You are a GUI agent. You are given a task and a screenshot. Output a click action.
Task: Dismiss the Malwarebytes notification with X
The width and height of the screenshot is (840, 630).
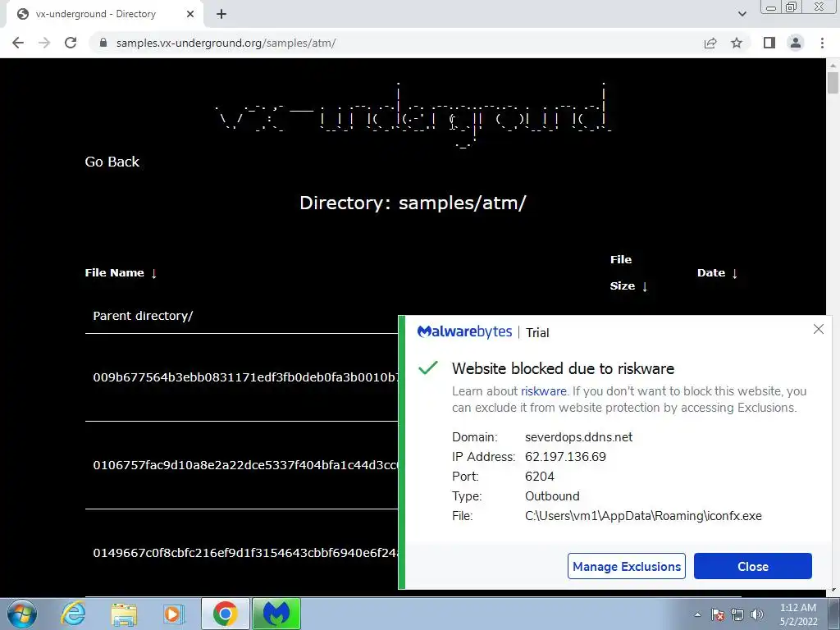coord(819,329)
